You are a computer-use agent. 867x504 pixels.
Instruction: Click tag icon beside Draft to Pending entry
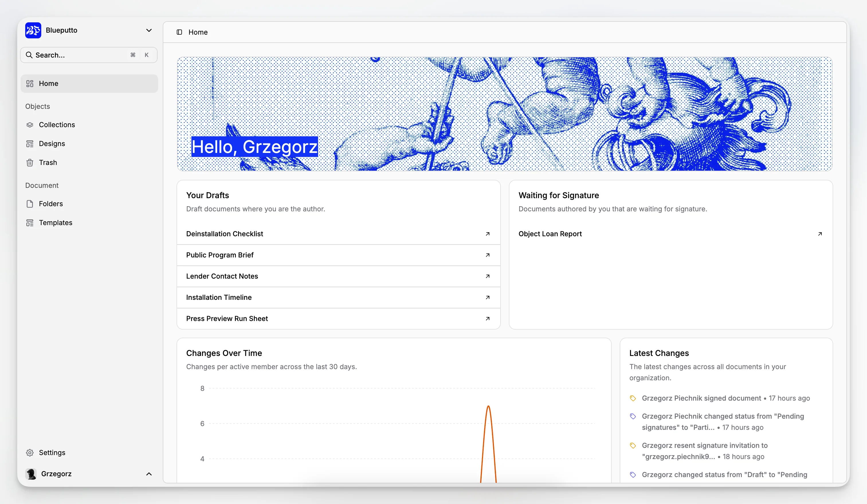pos(633,475)
